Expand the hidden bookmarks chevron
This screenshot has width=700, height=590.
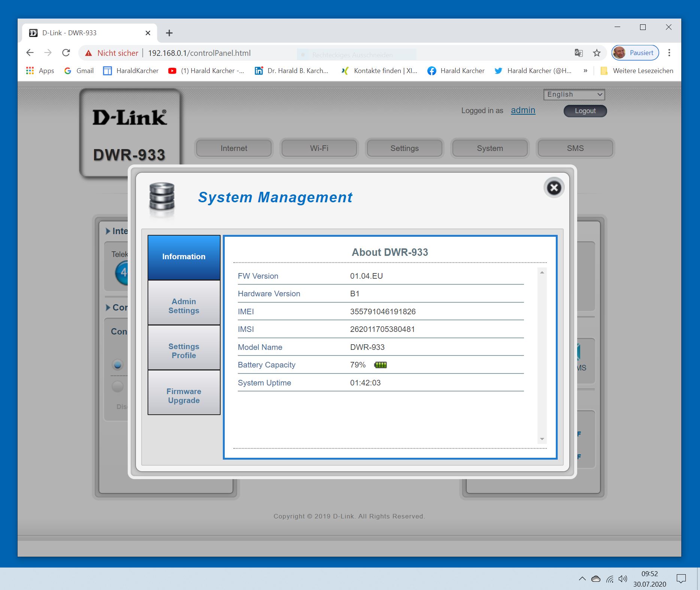click(x=585, y=71)
